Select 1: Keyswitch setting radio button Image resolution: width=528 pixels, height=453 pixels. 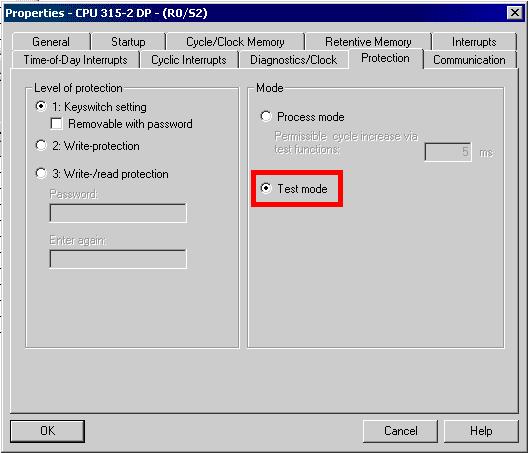(x=41, y=106)
